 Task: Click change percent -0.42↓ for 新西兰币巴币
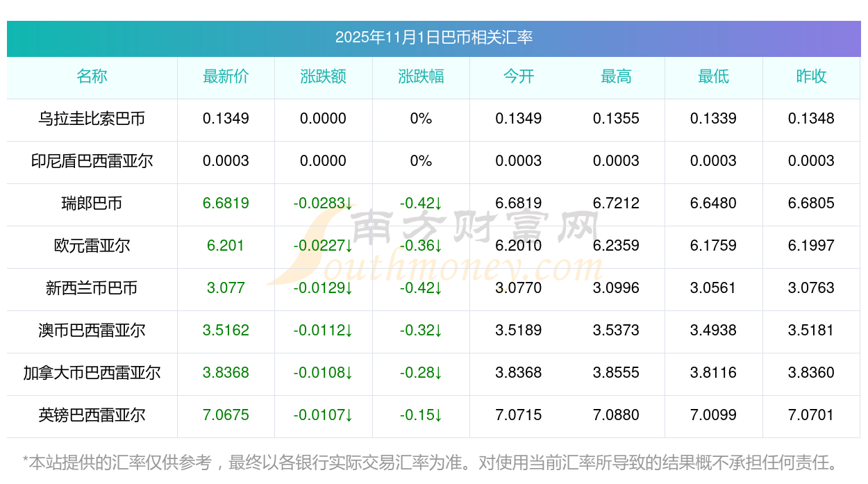(x=421, y=288)
